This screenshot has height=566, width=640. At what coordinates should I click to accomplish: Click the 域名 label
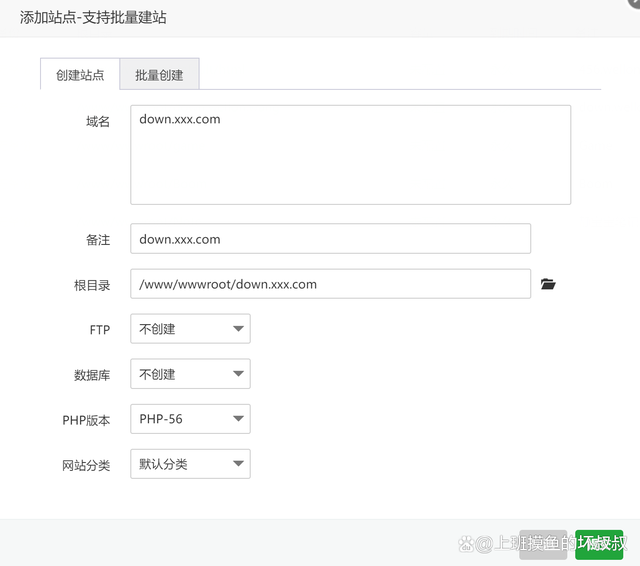[98, 121]
